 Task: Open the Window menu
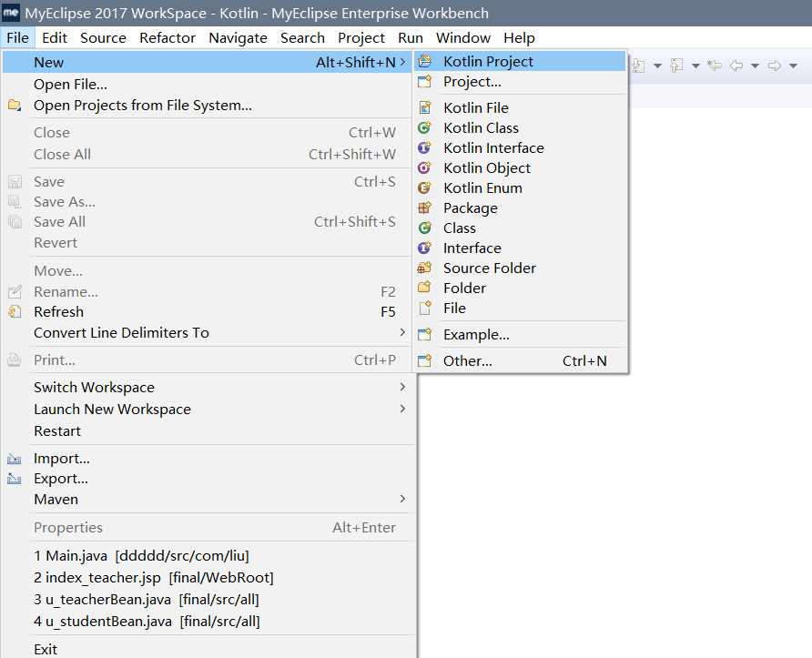463,38
